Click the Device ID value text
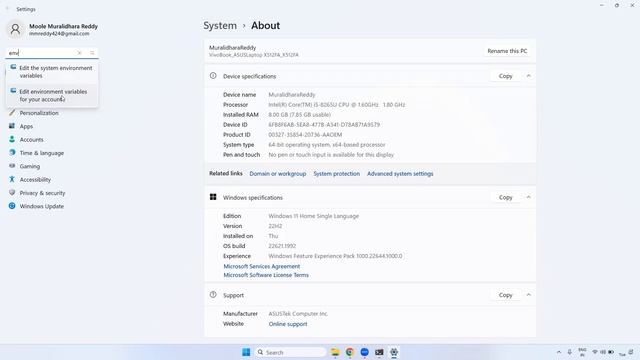Viewport: 640px width, 360px height. [x=324, y=125]
